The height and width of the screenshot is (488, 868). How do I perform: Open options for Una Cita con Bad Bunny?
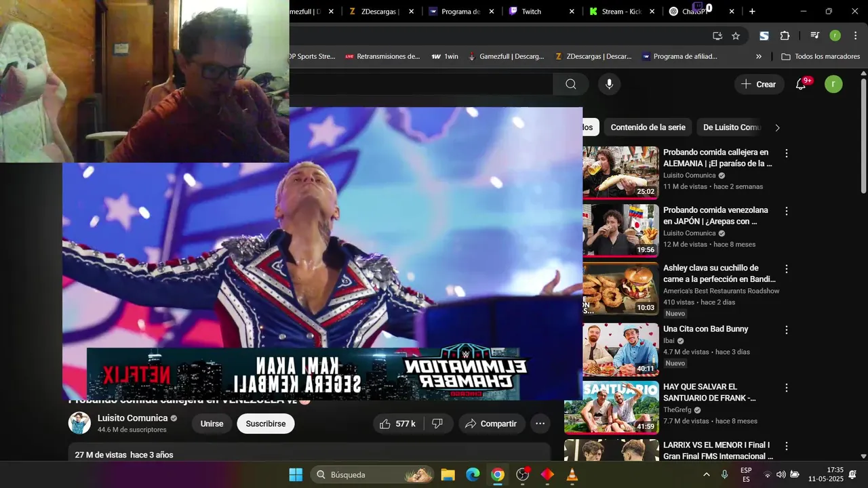[x=787, y=330]
